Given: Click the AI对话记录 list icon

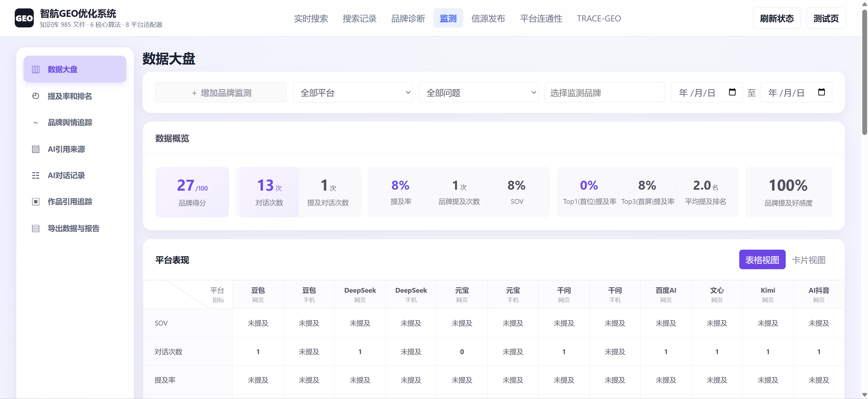Looking at the screenshot, I should coord(36,175).
